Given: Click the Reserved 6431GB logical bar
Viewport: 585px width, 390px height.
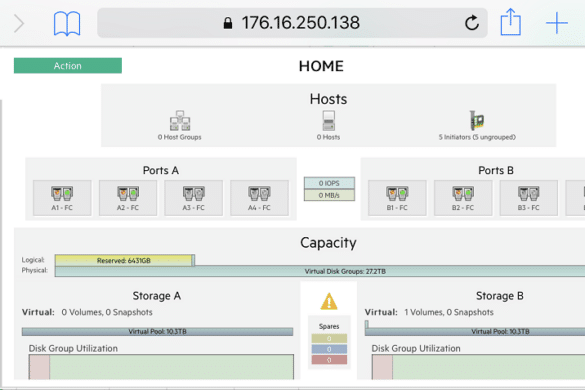Looking at the screenshot, I should point(123,260).
